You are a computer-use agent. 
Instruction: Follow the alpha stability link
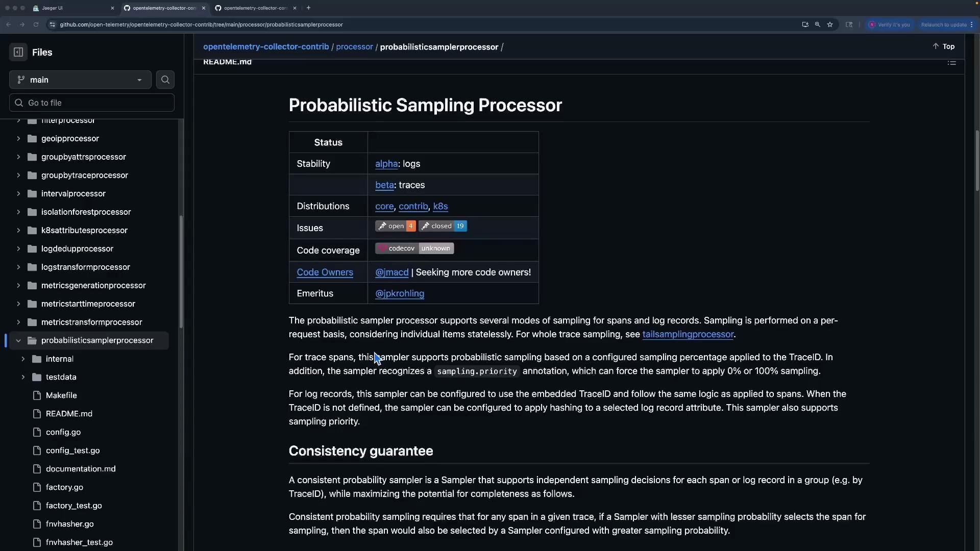tap(386, 164)
